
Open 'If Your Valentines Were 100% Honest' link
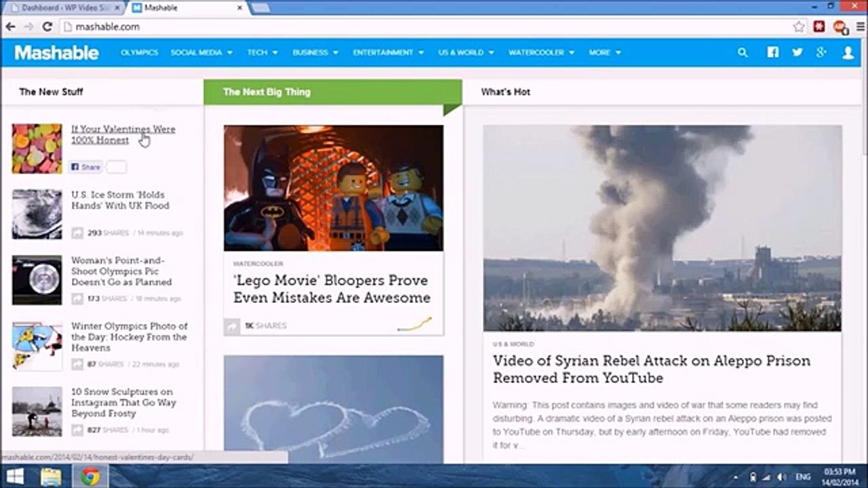[123, 134]
